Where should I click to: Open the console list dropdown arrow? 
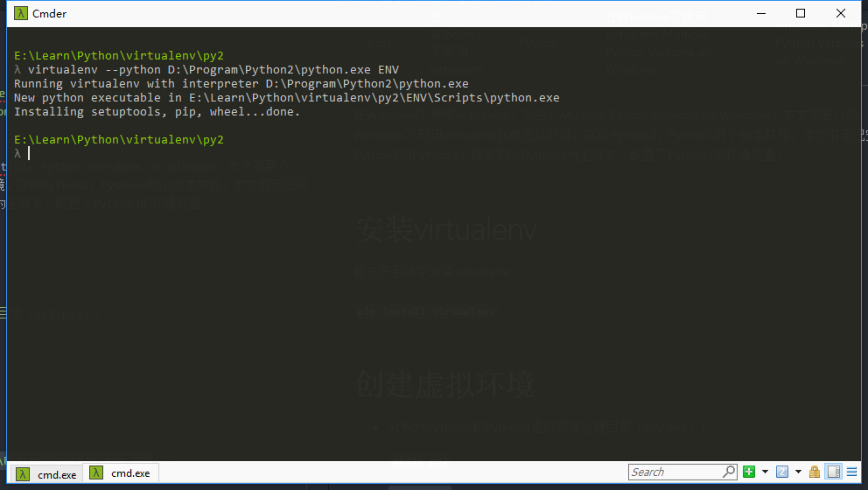(x=798, y=472)
